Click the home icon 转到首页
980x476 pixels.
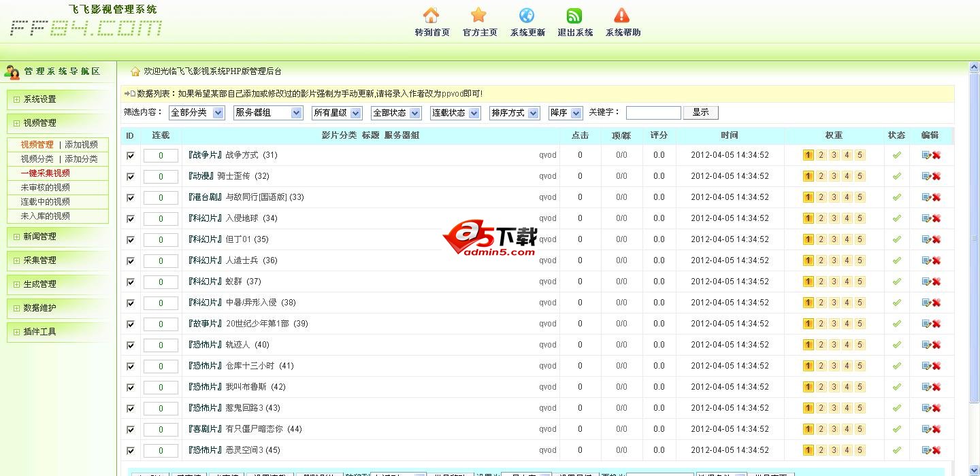tap(431, 16)
